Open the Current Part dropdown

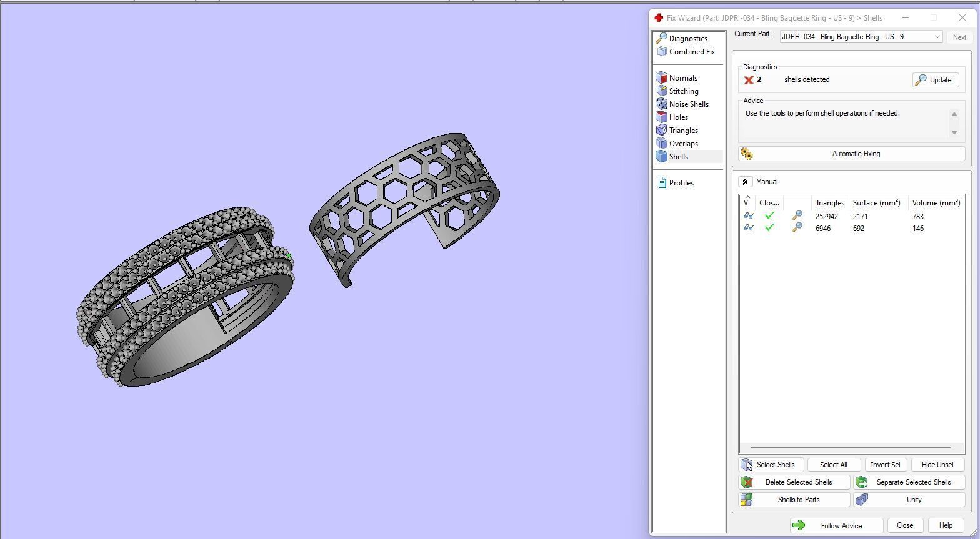click(x=861, y=37)
